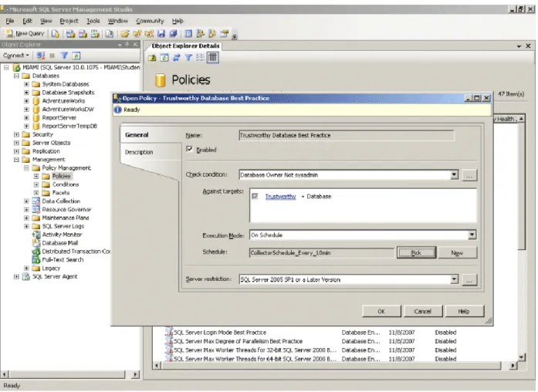Click the Filter icon in Object Explorer toolbar

64,56
